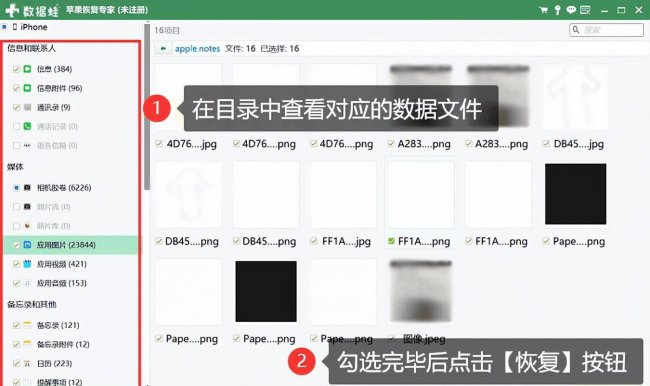Toggle the 应用视频 (421) checkbox
Screen dimensions: 650x386
[x=16, y=264]
